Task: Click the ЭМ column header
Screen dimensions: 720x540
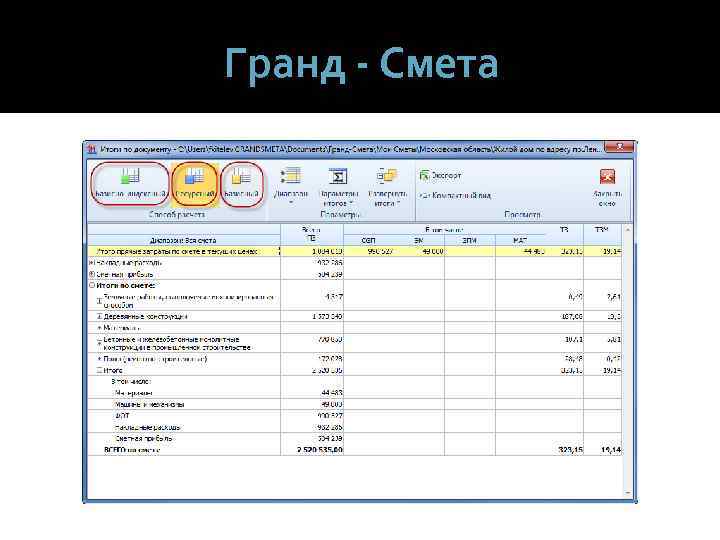Action: point(418,240)
